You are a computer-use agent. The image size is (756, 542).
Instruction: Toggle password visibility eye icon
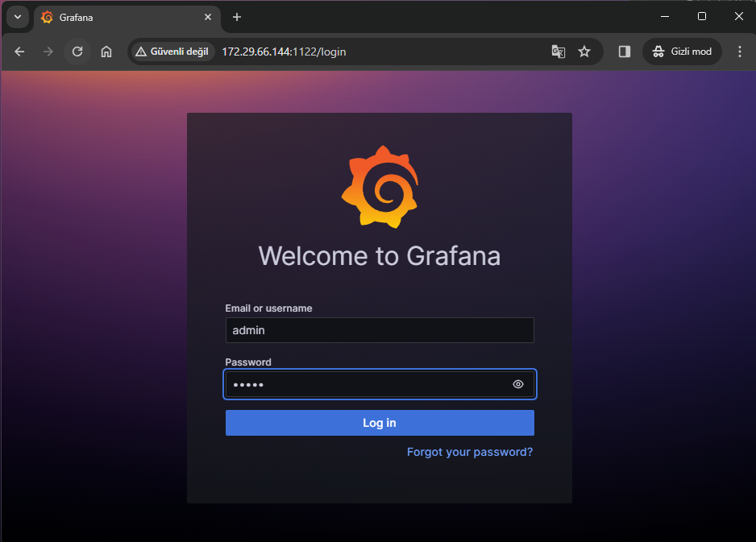(517, 384)
